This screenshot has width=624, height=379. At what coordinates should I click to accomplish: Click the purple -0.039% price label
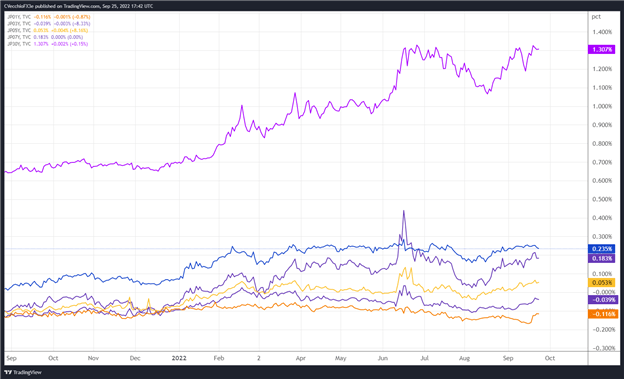click(603, 300)
